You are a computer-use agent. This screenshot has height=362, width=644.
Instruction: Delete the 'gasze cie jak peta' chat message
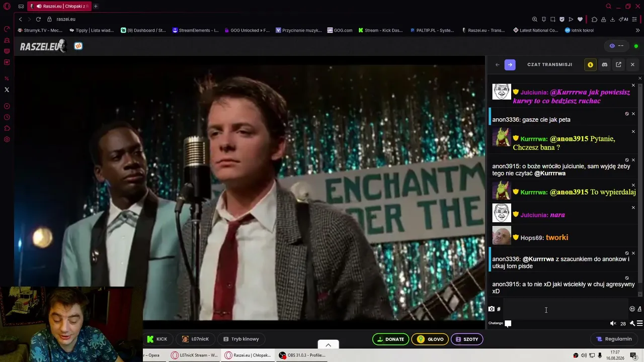pos(633,114)
